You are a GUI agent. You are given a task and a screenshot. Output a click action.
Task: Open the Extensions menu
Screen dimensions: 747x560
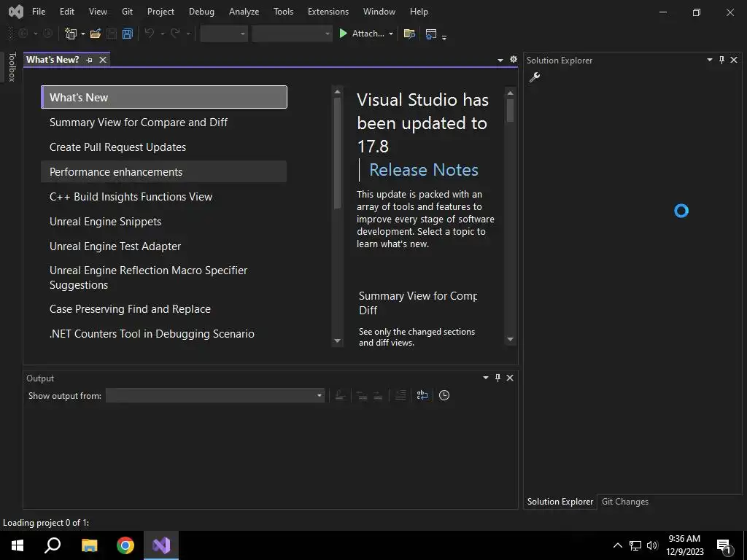pyautogui.click(x=328, y=12)
